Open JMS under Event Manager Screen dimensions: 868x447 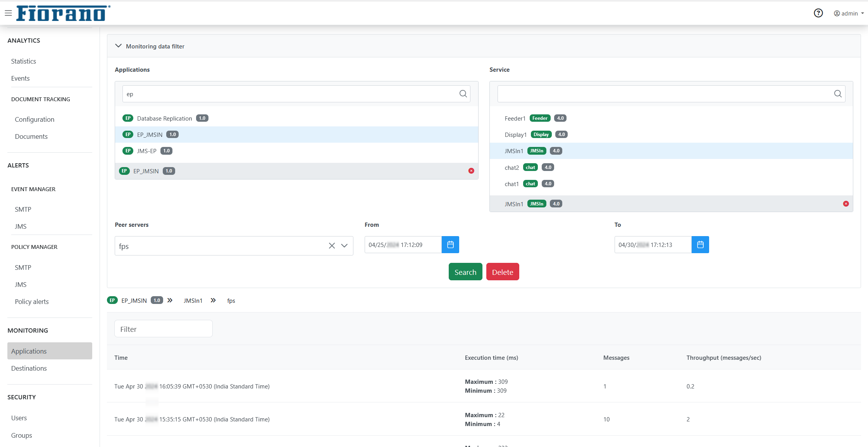tap(21, 226)
